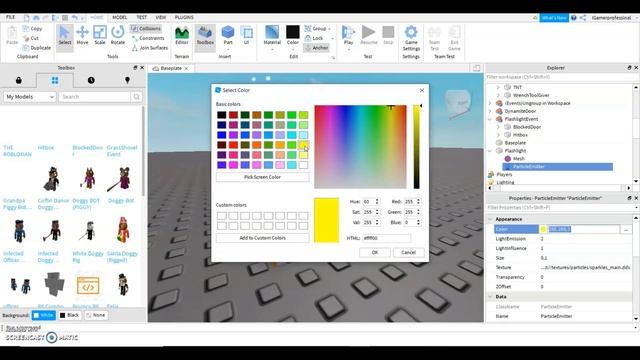This screenshot has width=640, height=360.
Task: Click the What's New button
Action: 554,18
